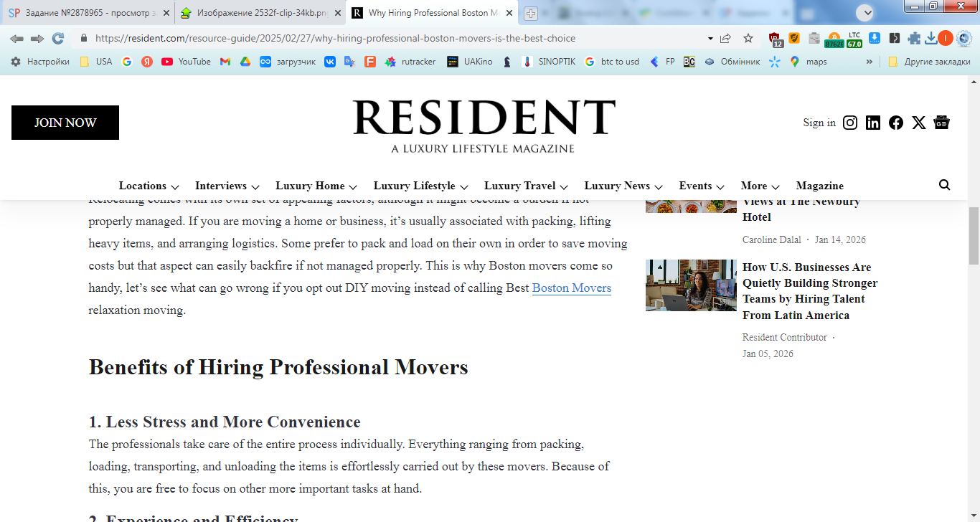Switch to the 'Задание №2878965' tab

[x=89, y=13]
